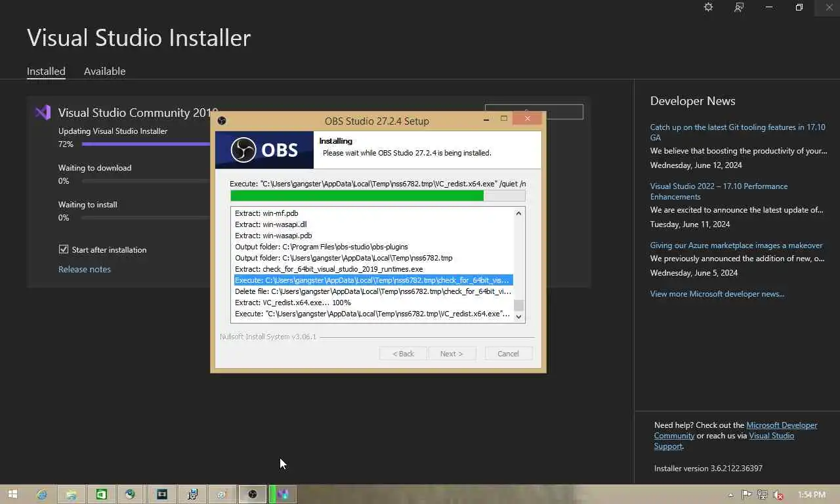Switch to the Available tab
The width and height of the screenshot is (840, 504).
click(104, 71)
